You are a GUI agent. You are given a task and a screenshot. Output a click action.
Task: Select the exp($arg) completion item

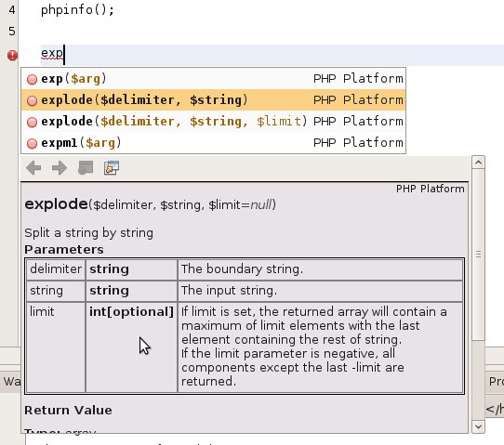[214, 79]
